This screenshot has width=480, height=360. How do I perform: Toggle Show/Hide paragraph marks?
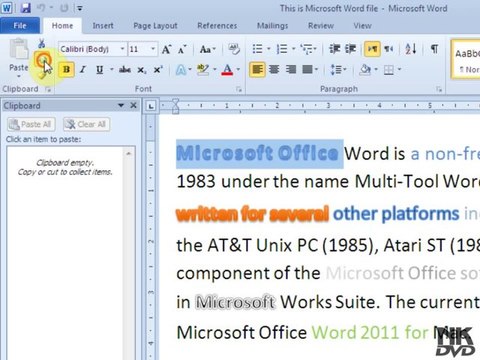point(434,49)
